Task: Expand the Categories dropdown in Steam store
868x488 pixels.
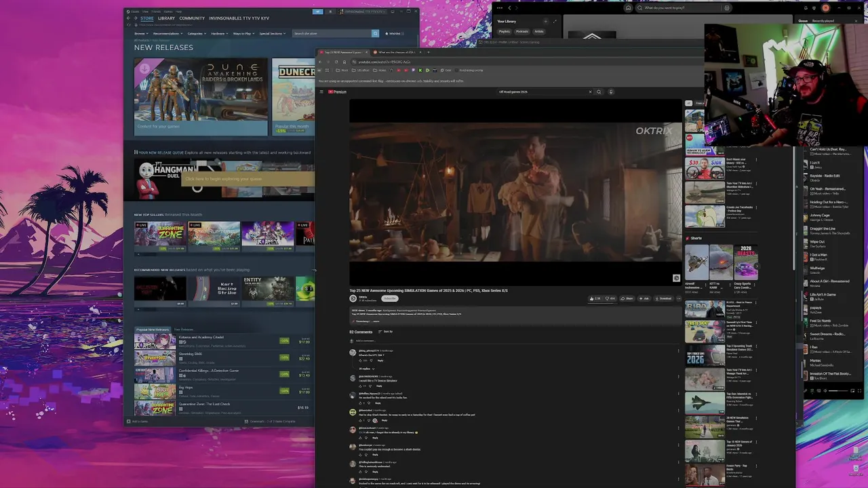Action: [x=196, y=33]
